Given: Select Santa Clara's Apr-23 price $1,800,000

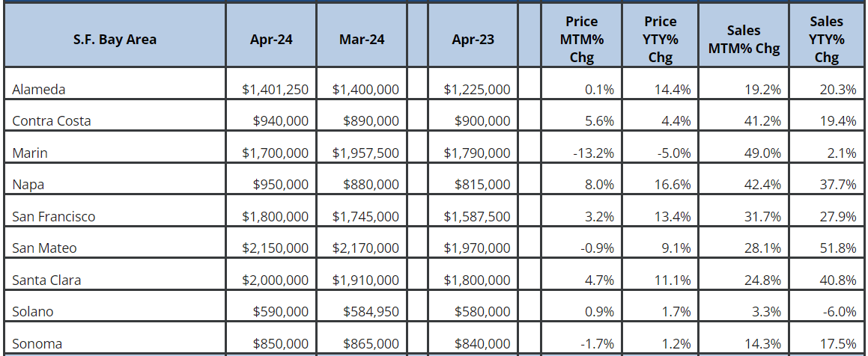Looking at the screenshot, I should (477, 280).
